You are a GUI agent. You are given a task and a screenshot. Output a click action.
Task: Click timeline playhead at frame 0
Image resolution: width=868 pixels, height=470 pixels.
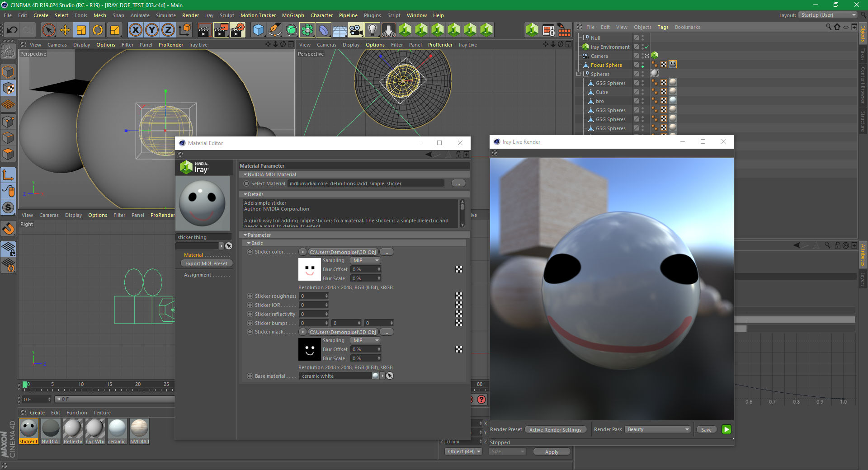click(25, 385)
